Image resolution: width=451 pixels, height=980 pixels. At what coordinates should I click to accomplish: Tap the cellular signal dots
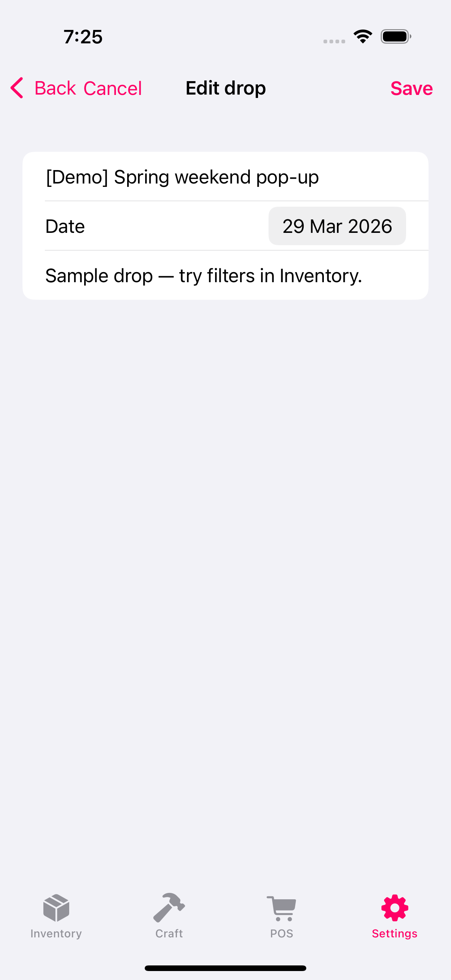tap(334, 41)
